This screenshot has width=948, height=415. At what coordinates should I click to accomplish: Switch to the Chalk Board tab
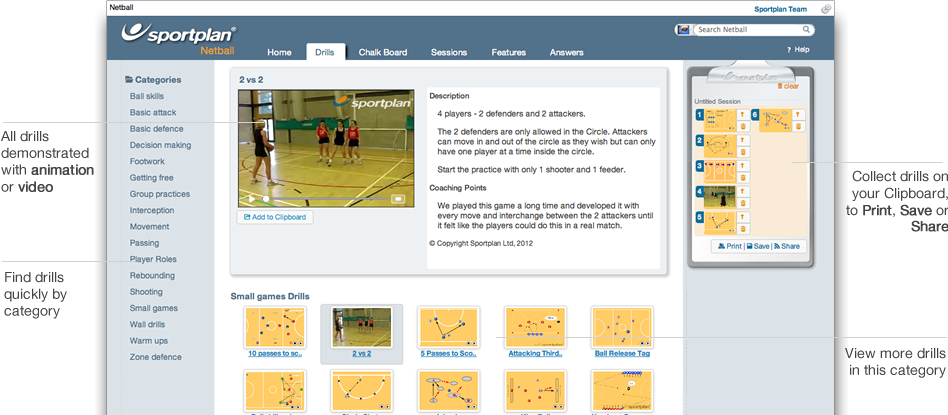click(x=383, y=52)
